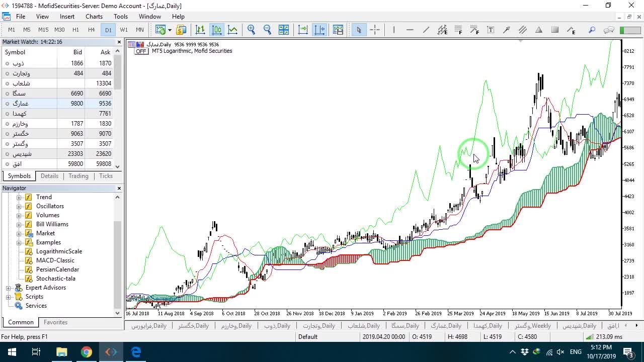Open the Insert menu
This screenshot has height=362, width=644.
(67, 16)
